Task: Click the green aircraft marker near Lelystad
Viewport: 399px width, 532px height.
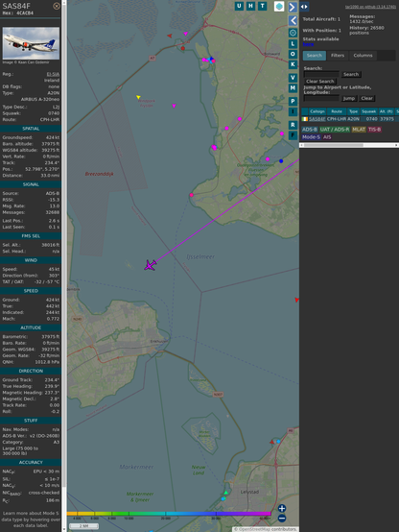Action: [225, 493]
